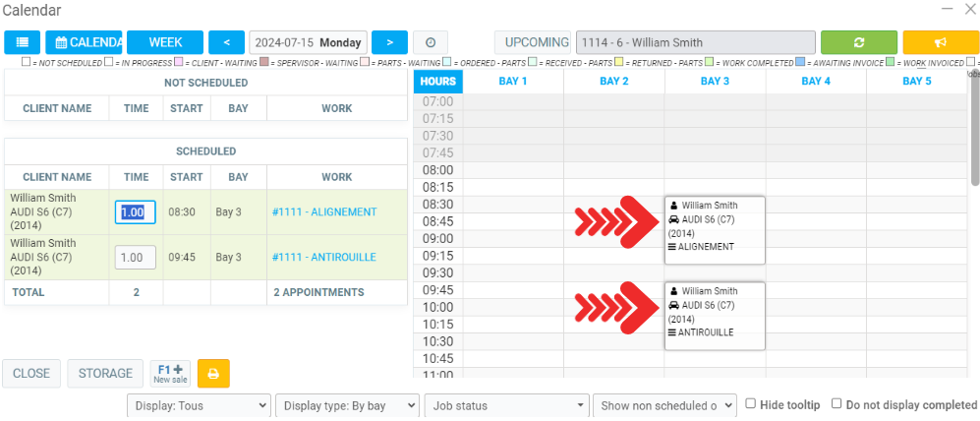
Task: Click the F1 New sale button
Action: pyautogui.click(x=170, y=374)
